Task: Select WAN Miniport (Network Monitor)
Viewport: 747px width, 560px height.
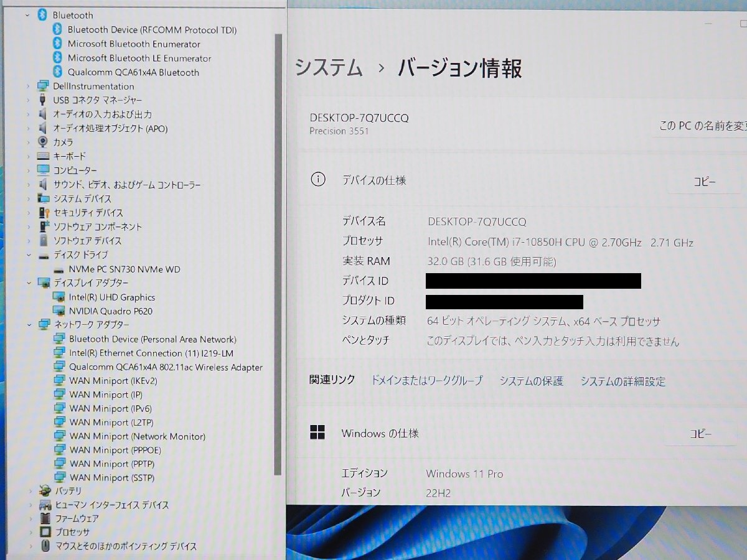Action: 137,436
